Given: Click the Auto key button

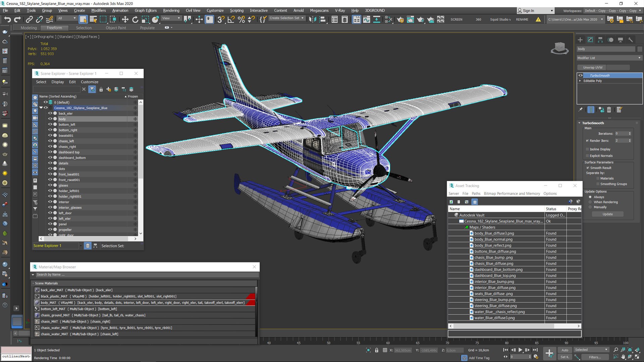Looking at the screenshot, I should pos(565,350).
